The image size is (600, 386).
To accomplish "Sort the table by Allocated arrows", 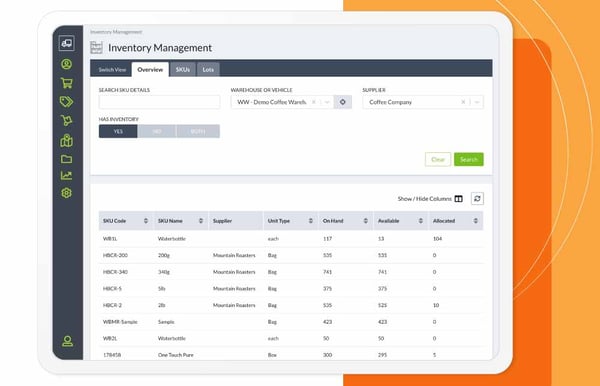I will click(x=476, y=221).
